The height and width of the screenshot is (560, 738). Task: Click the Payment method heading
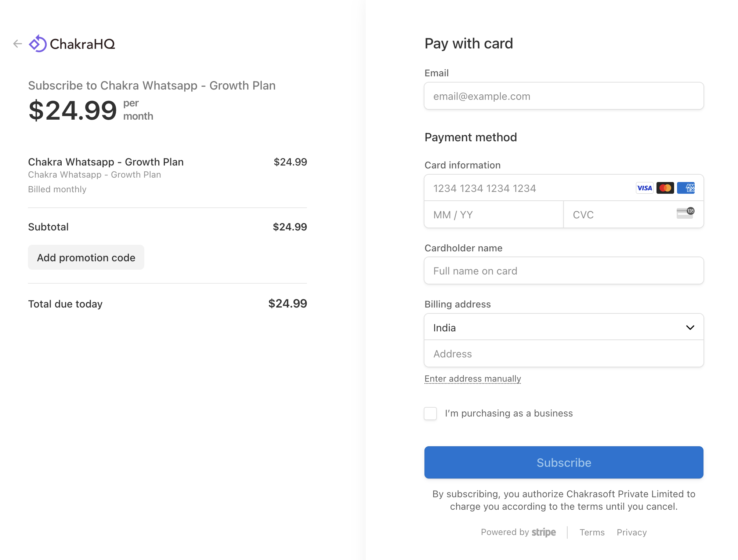tap(471, 137)
